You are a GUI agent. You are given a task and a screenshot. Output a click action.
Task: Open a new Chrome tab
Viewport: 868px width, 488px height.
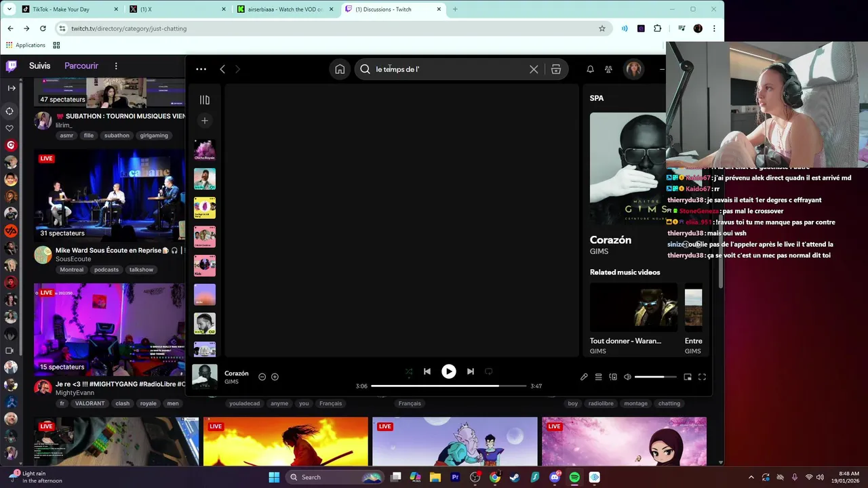click(455, 9)
